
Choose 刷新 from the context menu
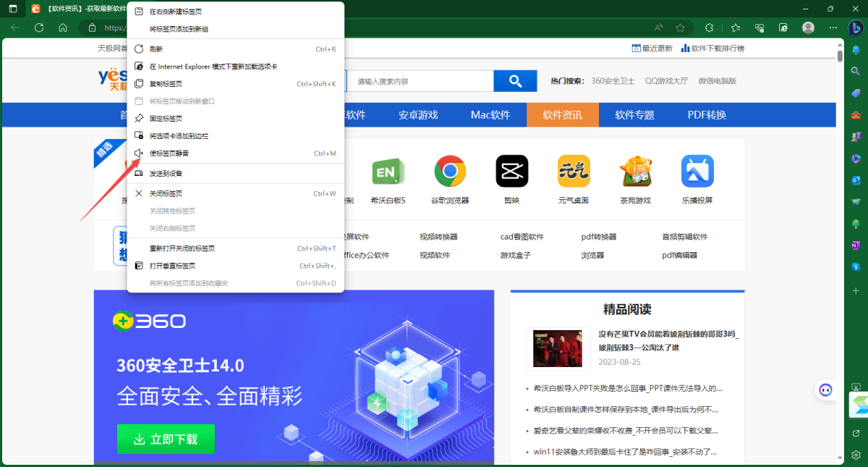235,49
